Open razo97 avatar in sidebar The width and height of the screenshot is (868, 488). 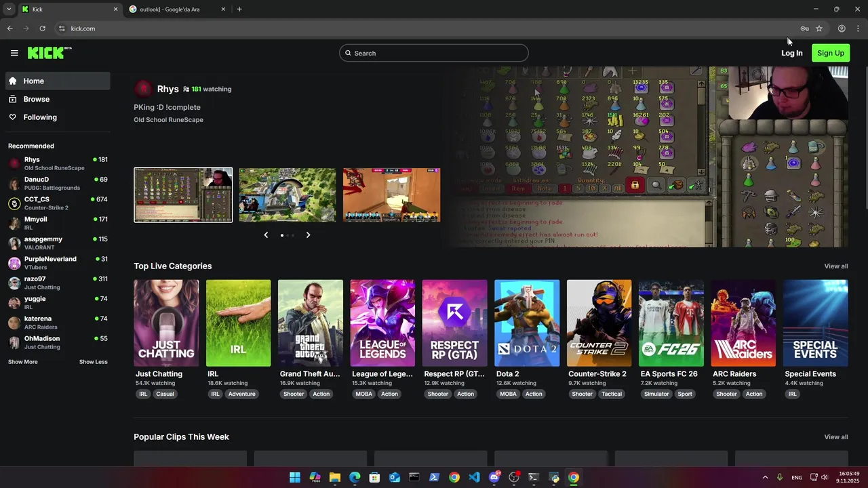[x=14, y=283]
